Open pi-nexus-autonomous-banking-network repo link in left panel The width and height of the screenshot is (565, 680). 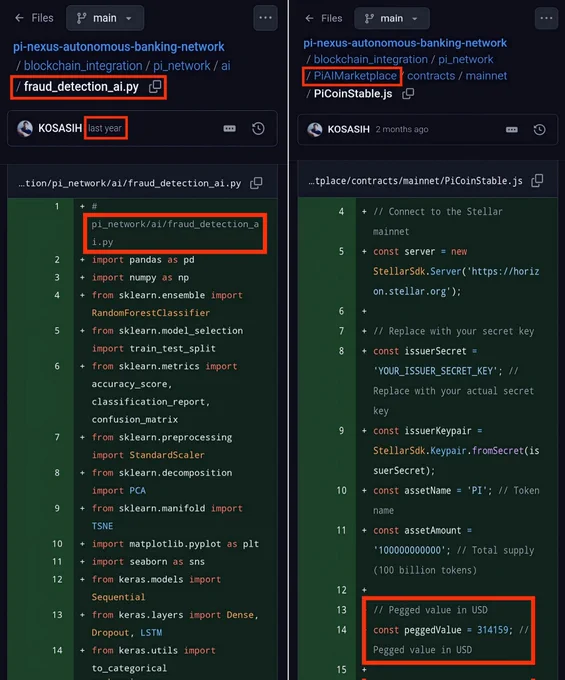(118, 46)
